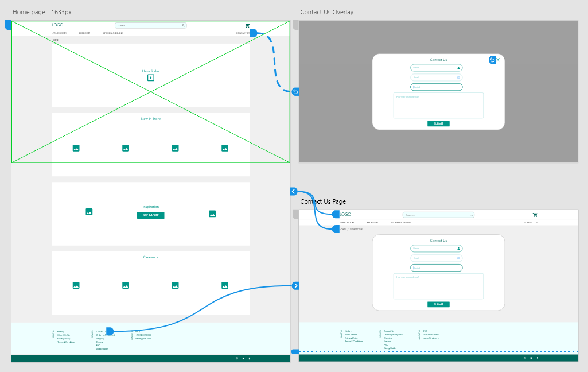The height and width of the screenshot is (372, 588).
Task: Select fourth image placeholder under New in Store
Action: click(x=225, y=148)
